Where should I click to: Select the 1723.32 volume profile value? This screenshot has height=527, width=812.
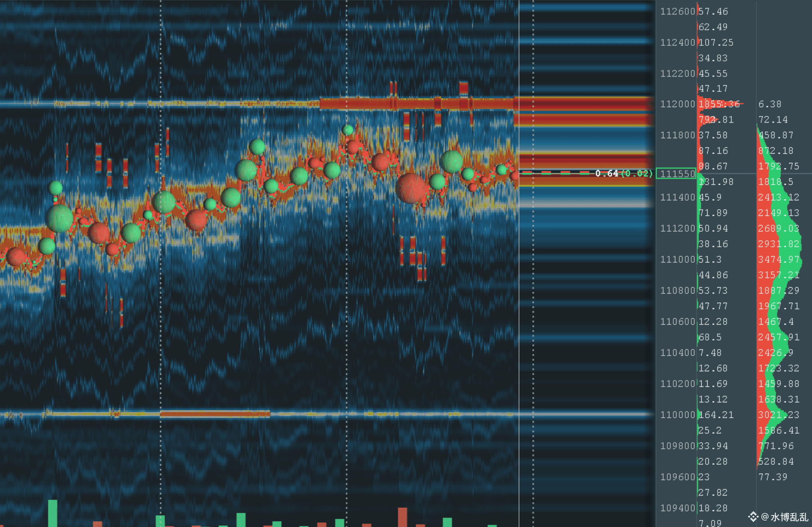point(779,368)
